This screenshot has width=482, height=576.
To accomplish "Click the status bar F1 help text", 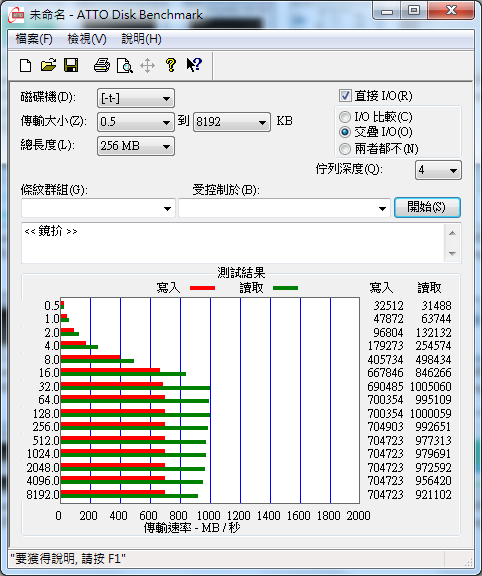I will pos(68,559).
